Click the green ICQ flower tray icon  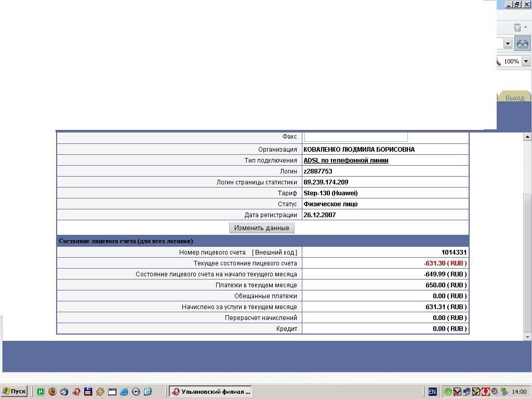tap(448, 392)
